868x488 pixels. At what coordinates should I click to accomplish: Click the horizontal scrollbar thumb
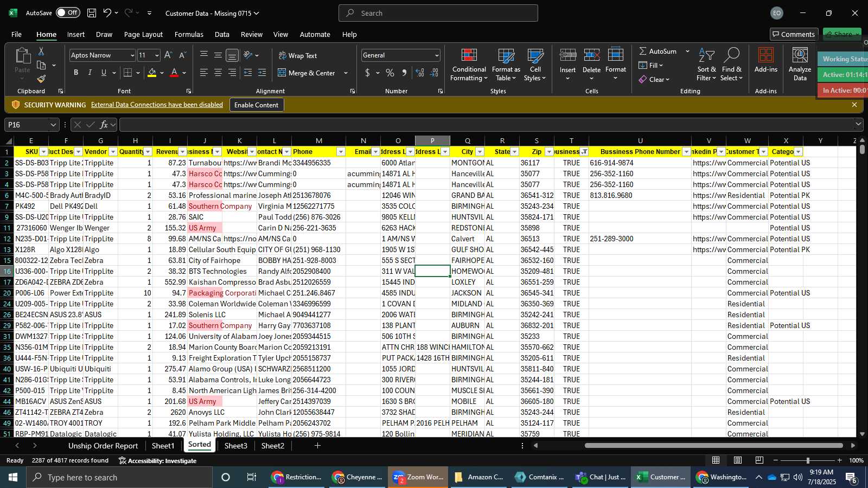714,446
